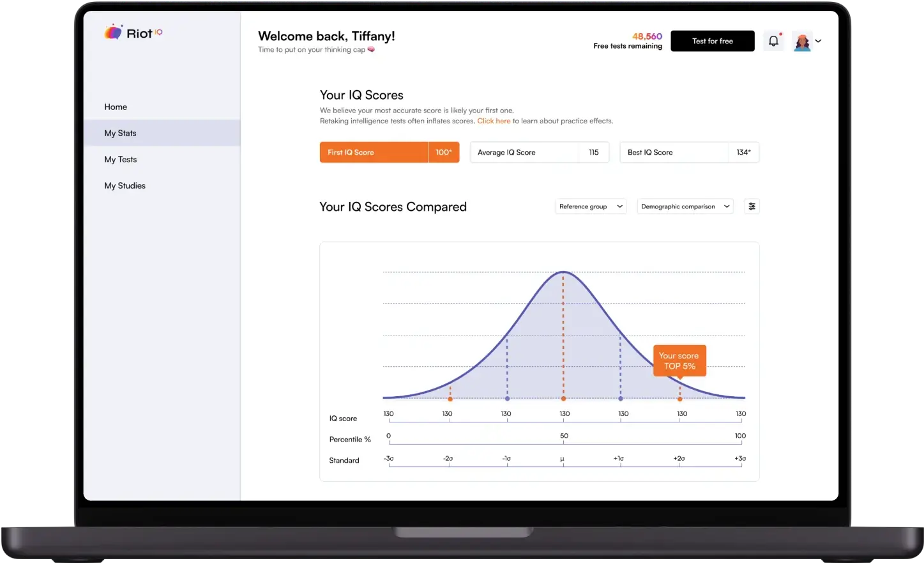
Task: Open My Tests page
Action: coord(120,159)
